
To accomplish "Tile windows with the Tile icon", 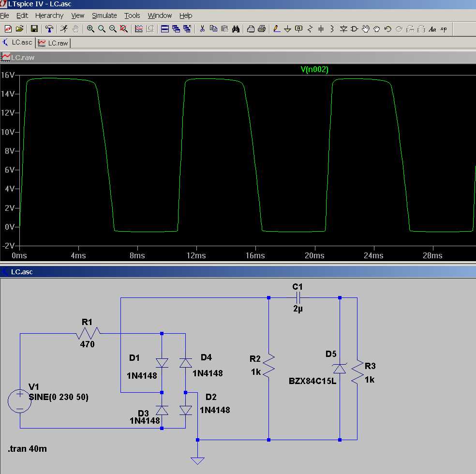I will (165, 29).
